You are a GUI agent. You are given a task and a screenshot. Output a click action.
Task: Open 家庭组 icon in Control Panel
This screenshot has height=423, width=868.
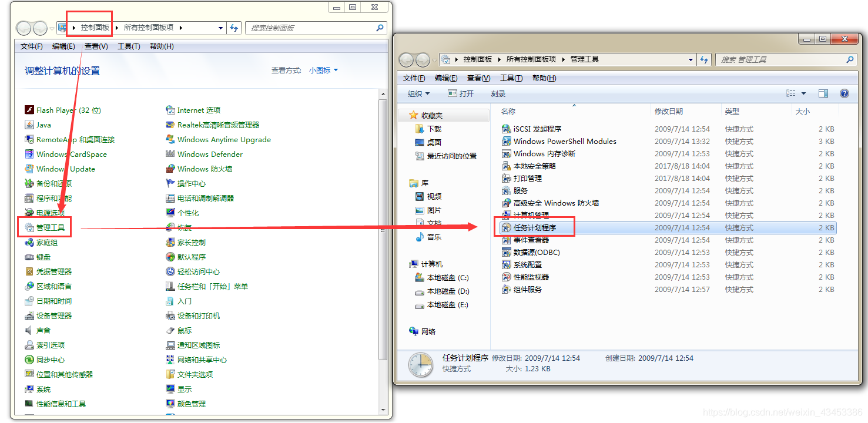pyautogui.click(x=29, y=242)
